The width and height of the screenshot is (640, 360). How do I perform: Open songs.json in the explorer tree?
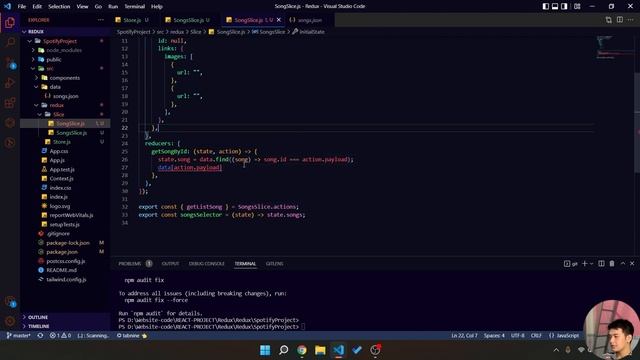[x=65, y=96]
